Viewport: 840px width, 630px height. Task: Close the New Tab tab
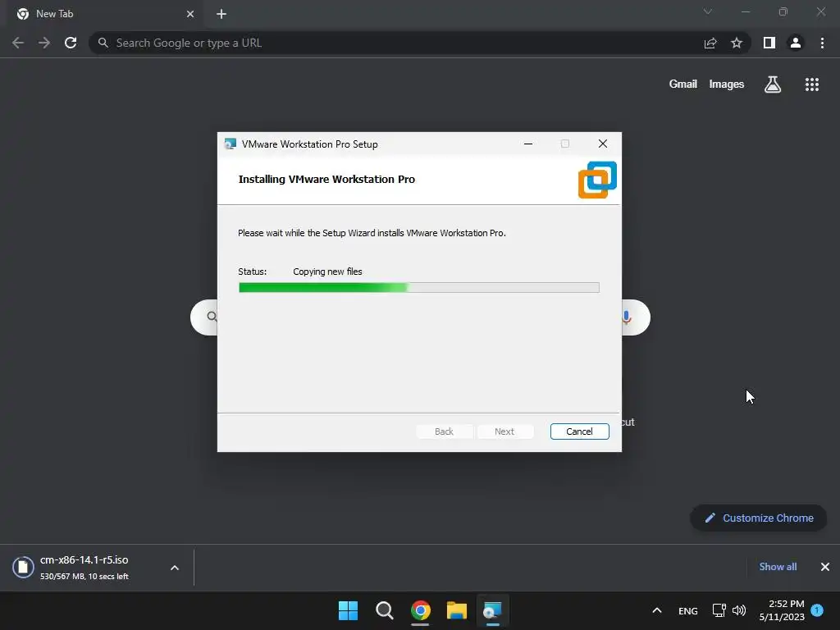190,14
